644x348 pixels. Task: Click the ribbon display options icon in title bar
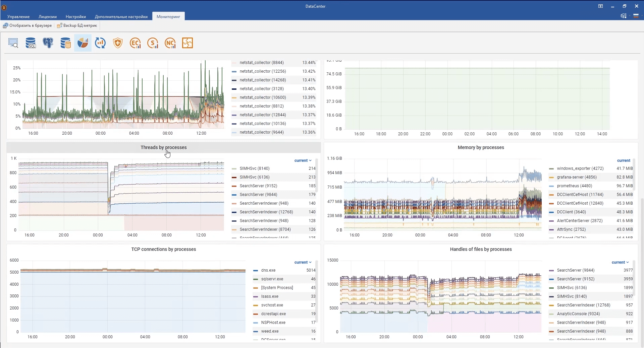click(x=600, y=6)
